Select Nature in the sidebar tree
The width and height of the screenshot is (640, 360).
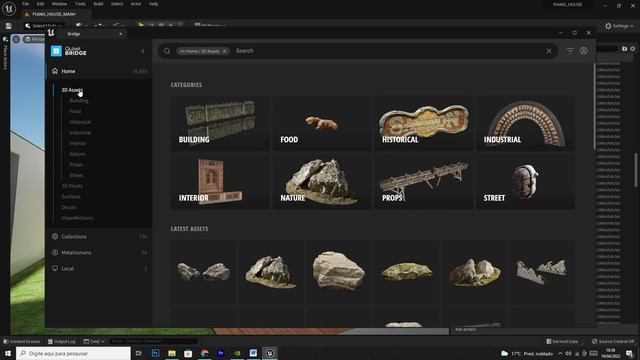point(77,154)
